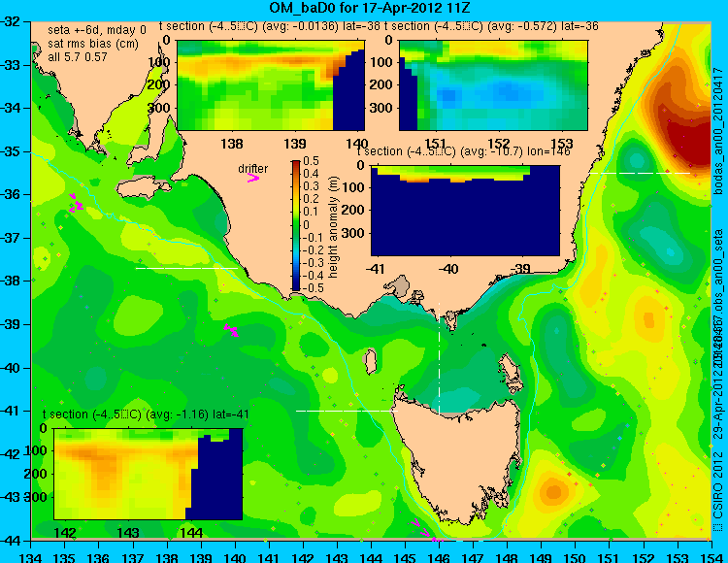Open the lat=-41 temperature section inset plot
The image size is (728, 563).
click(x=149, y=474)
